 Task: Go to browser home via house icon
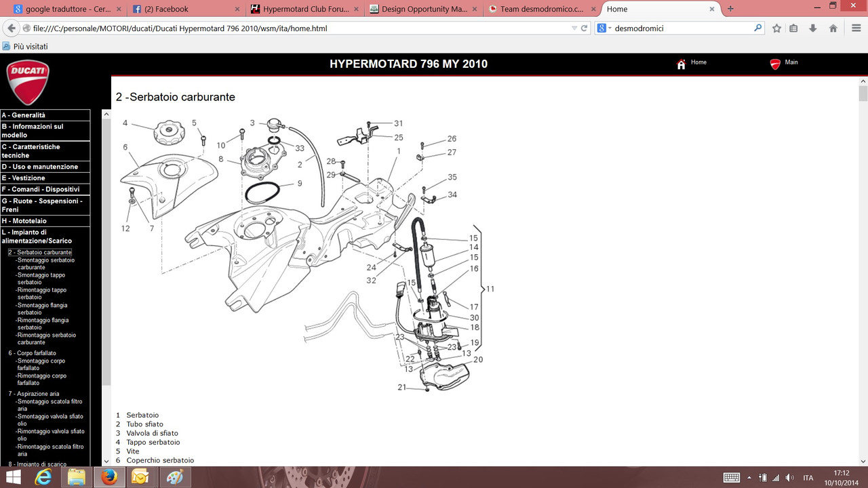pos(833,28)
